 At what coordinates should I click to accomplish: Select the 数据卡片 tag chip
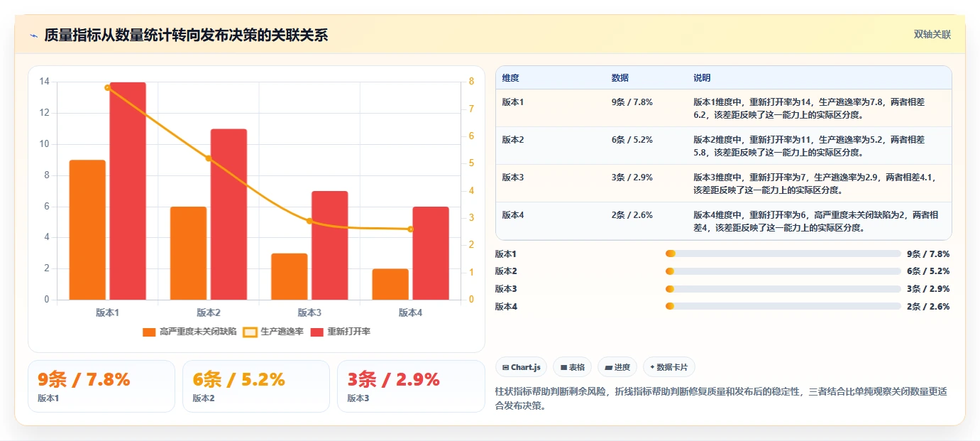click(669, 367)
